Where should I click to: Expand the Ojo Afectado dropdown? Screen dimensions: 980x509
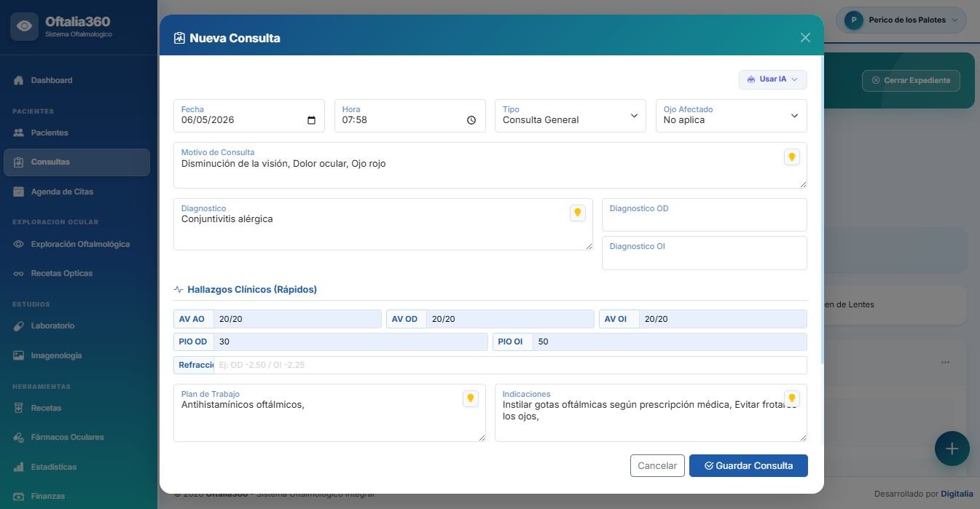tap(731, 116)
